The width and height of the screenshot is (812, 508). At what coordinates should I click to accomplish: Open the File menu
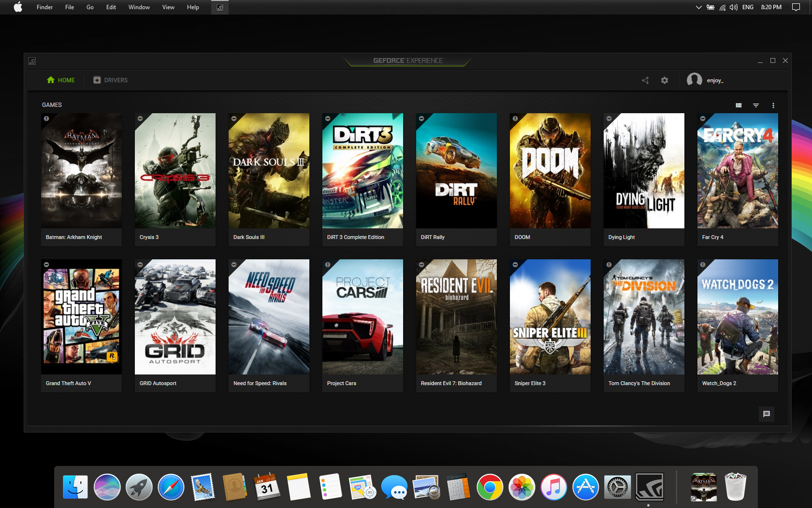click(x=70, y=7)
